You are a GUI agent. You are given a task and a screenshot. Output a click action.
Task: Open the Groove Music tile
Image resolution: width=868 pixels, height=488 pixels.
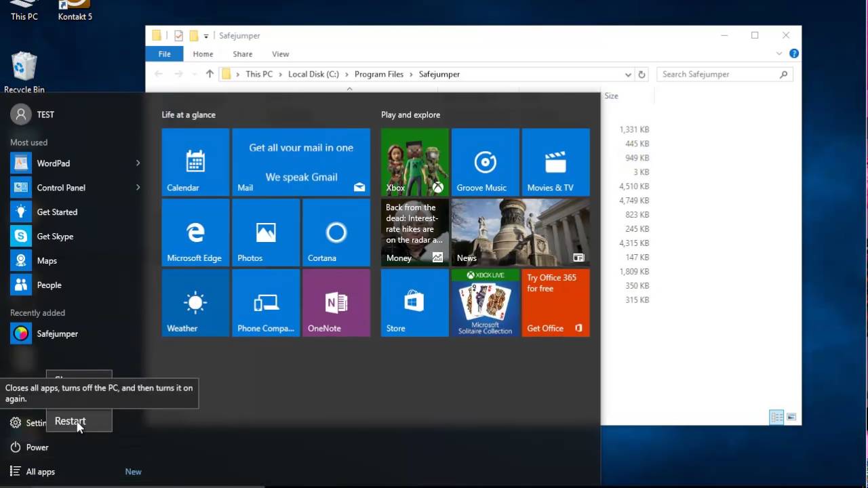click(x=485, y=162)
